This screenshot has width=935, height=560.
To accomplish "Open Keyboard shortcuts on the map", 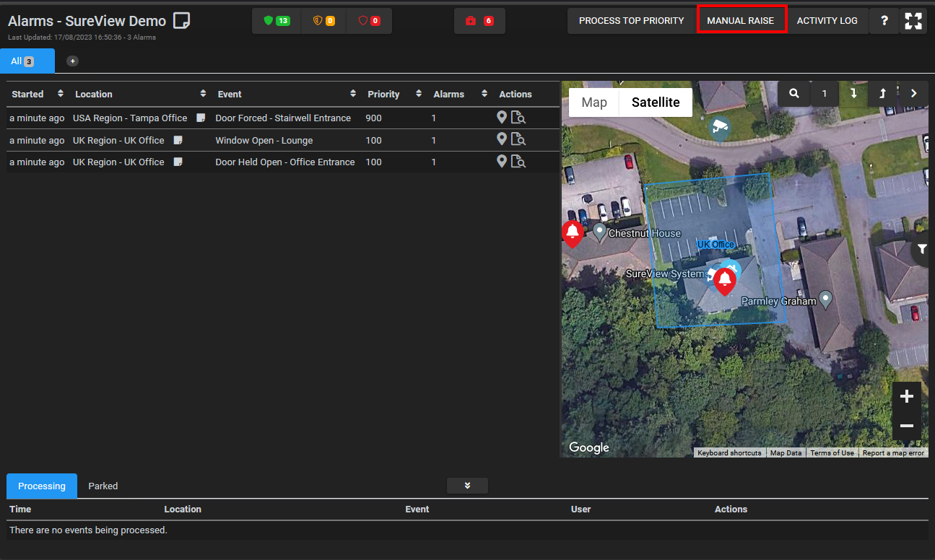I will coord(729,453).
